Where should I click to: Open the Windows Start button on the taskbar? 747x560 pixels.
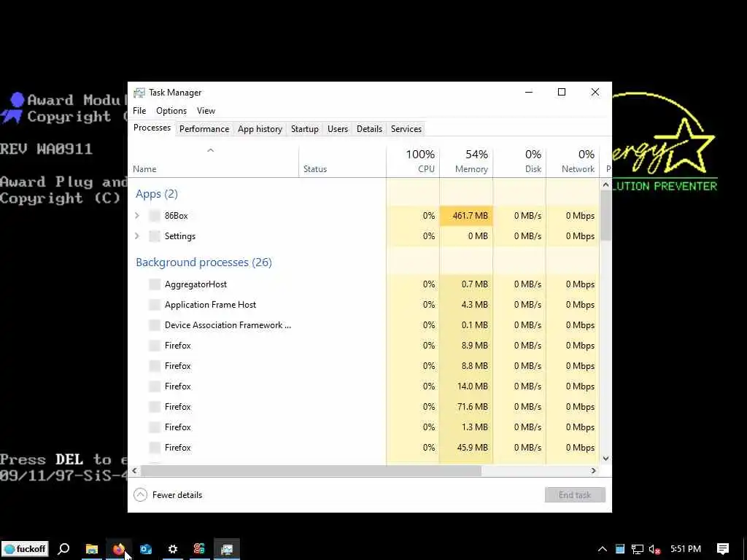[26, 549]
